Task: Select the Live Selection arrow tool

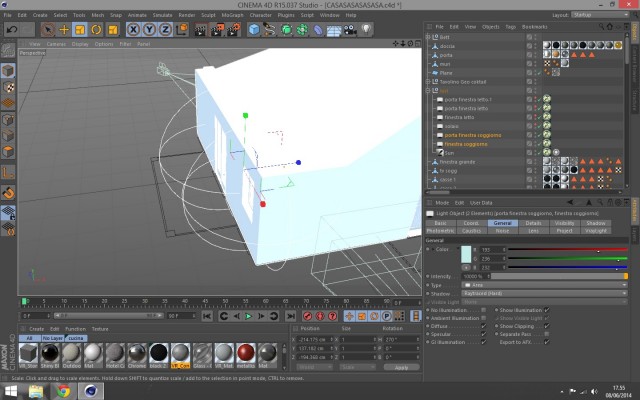Action: pos(48,30)
